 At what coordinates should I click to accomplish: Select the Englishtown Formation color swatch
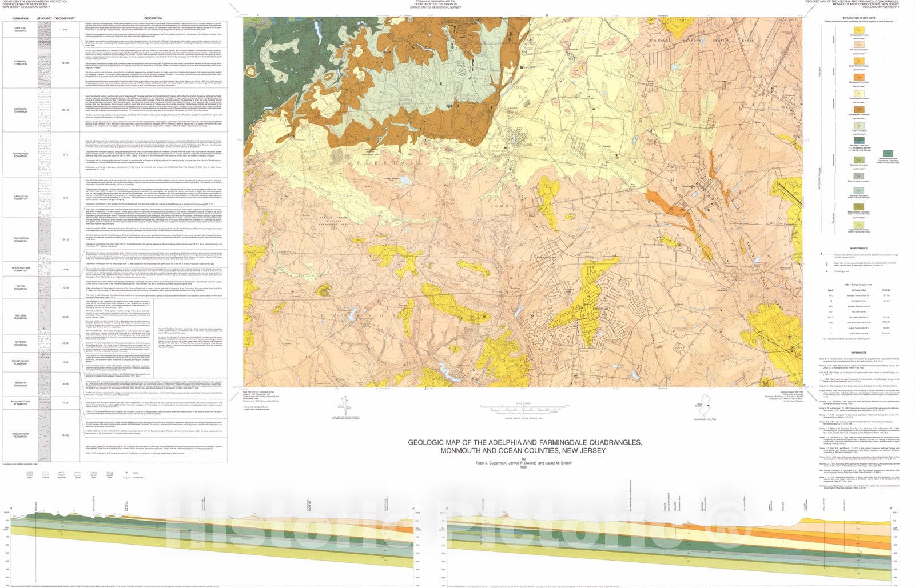coord(860,224)
